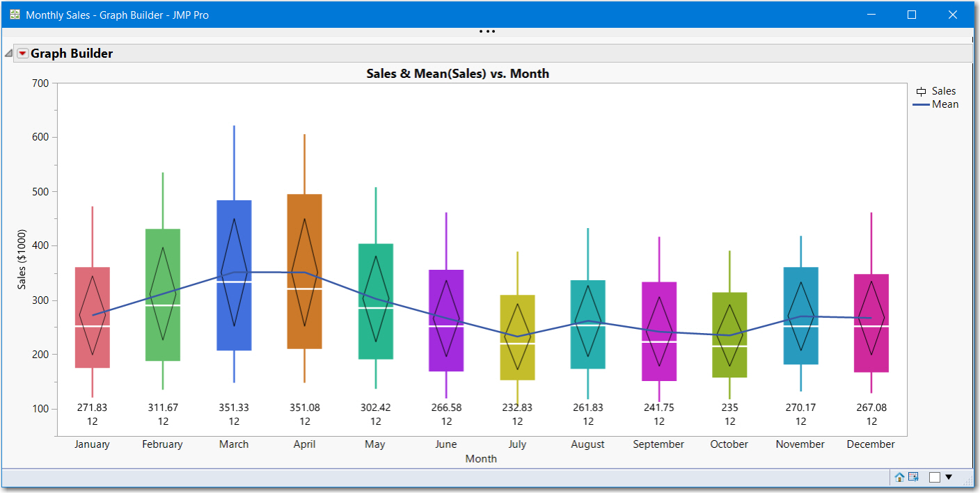The height and width of the screenshot is (493, 980).
Task: Click the Month x-axis title
Action: (481, 458)
